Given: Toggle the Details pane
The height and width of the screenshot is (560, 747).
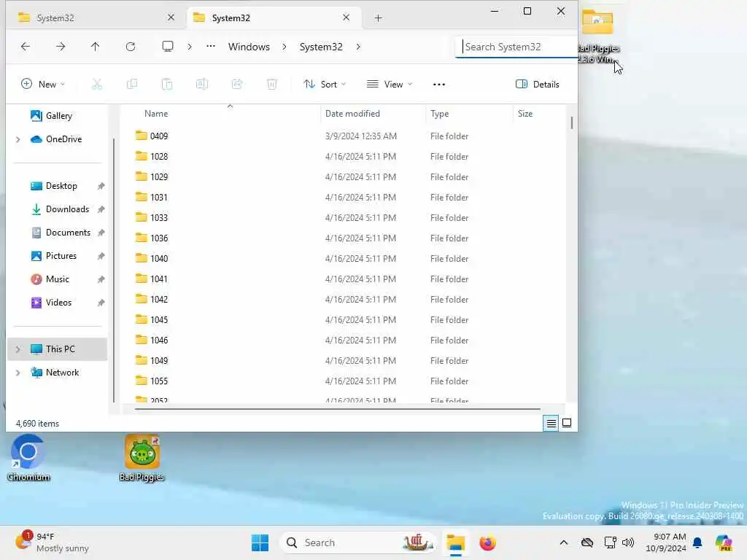Looking at the screenshot, I should coord(538,85).
